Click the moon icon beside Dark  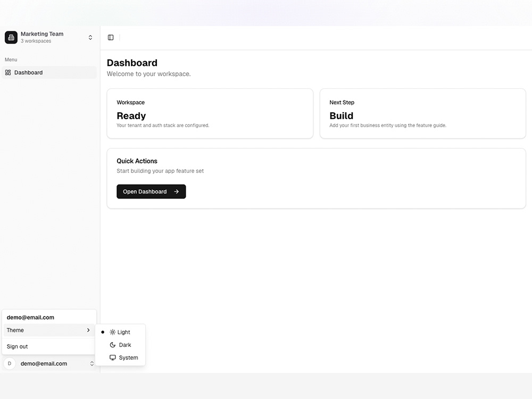pyautogui.click(x=113, y=345)
